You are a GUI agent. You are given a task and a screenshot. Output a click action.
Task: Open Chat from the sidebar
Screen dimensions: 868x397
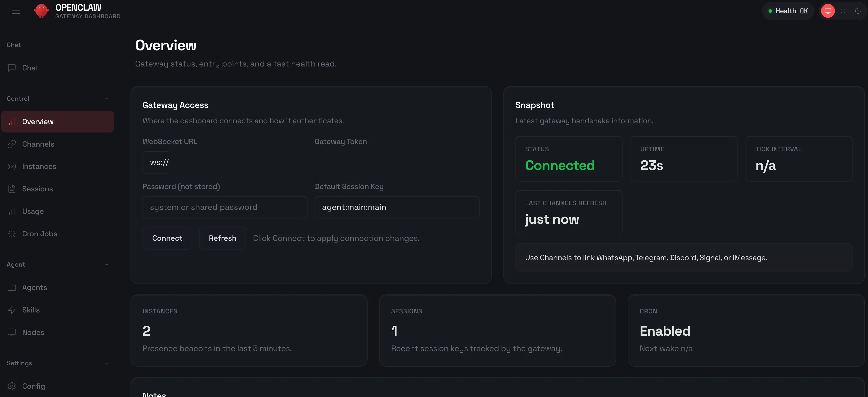tap(30, 68)
